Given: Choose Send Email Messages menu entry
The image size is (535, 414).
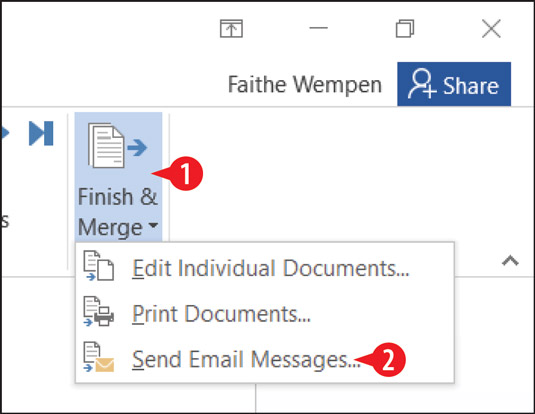Looking at the screenshot, I should [265, 359].
